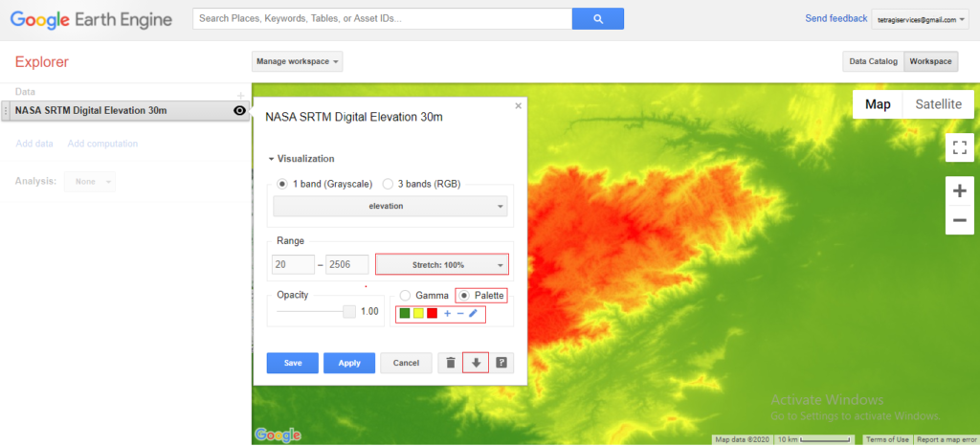980x447 pixels.
Task: Zoom out on the map
Action: tap(959, 220)
